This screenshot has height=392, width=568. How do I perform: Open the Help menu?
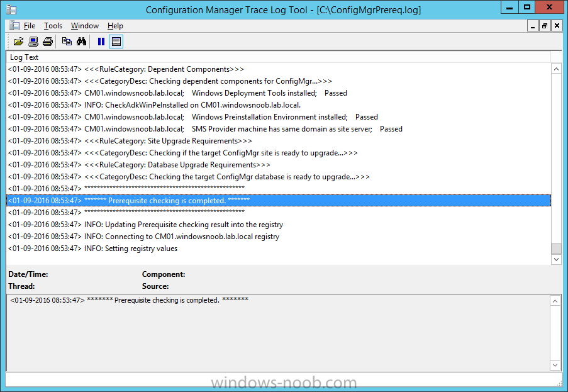point(115,26)
